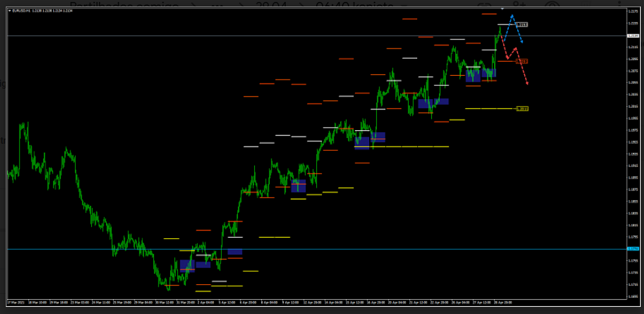Select the downward head of the blue dashed arrow
Viewport: 644px width, 314px height.
click(522, 43)
